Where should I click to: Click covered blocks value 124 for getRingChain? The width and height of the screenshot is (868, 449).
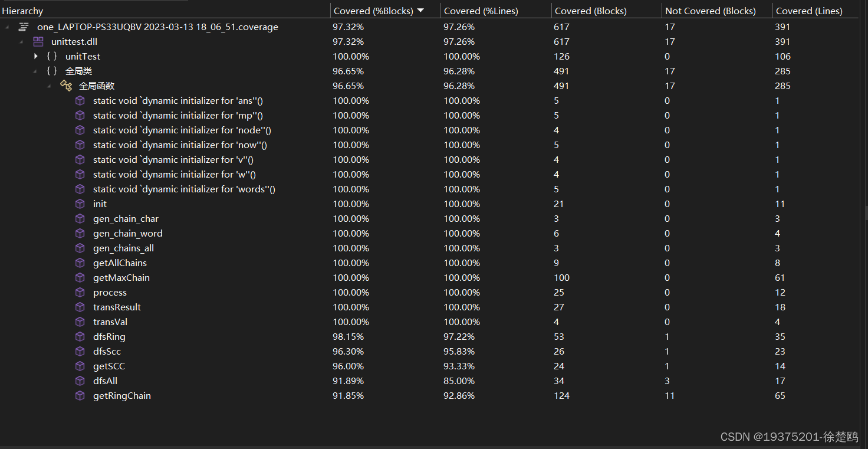pos(562,396)
